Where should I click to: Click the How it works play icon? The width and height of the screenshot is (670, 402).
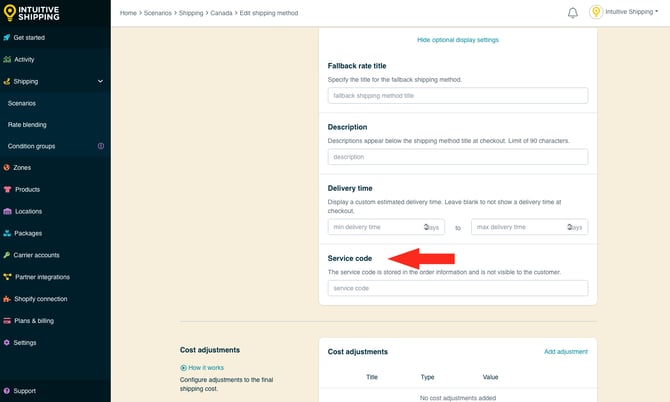coord(183,368)
